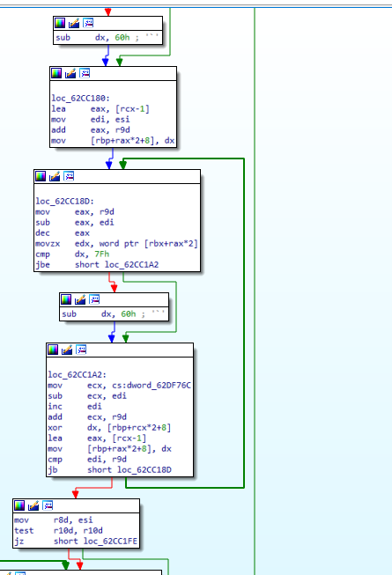Click the 'inc edi' instruction
Image resolution: width=392 pixels, height=575 pixels.
point(75,407)
